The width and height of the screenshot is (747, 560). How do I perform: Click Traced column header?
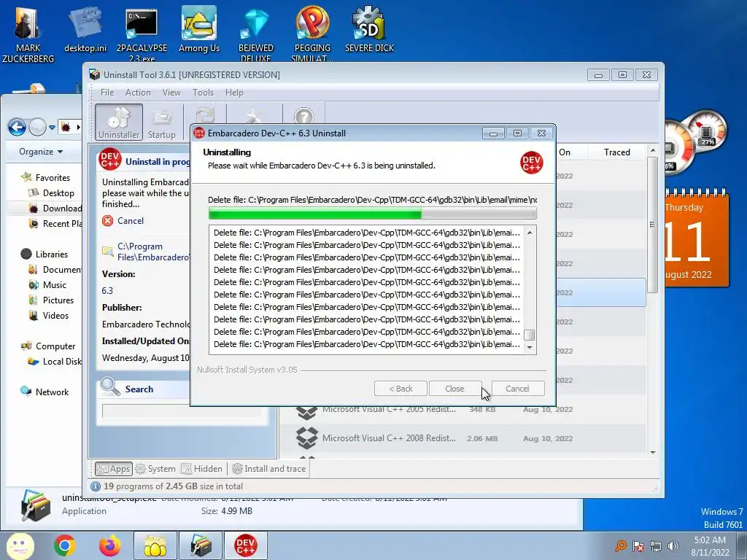[x=617, y=152]
